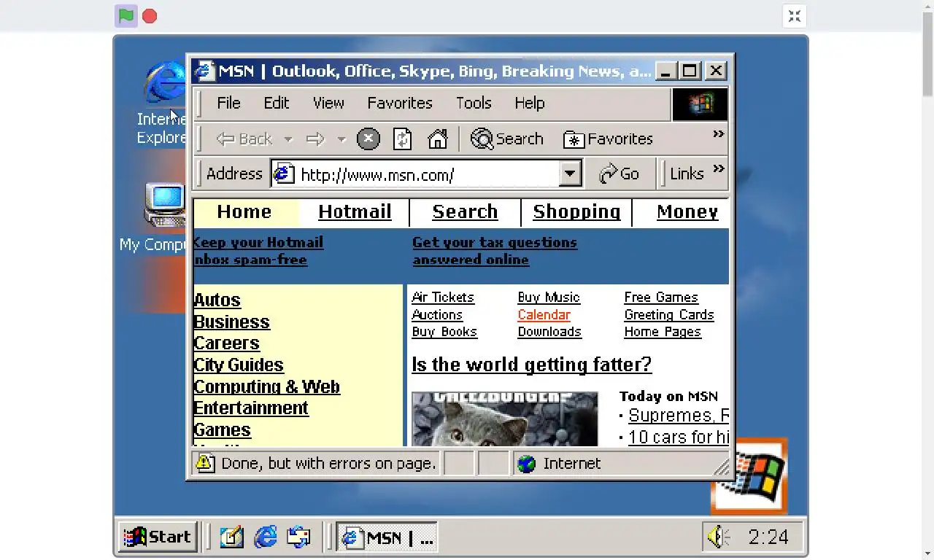Screen dimensions: 934x560
Task: Click the Buy Music link
Action: [x=549, y=297]
